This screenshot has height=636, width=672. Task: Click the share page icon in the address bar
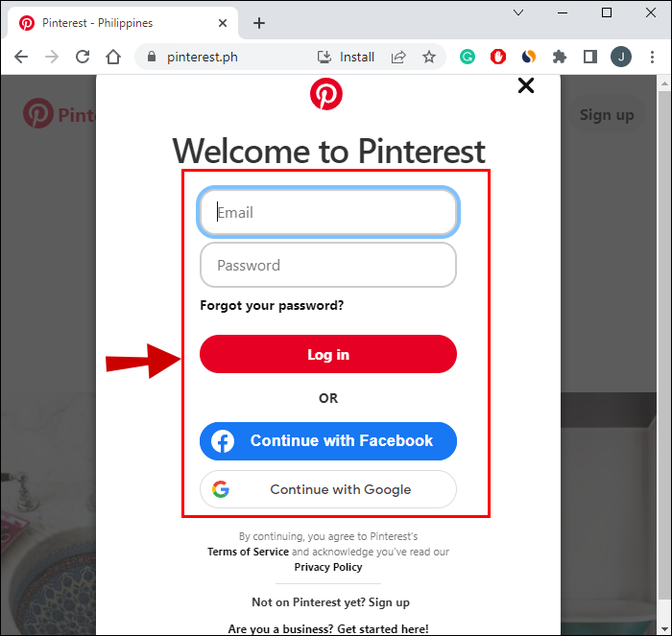coord(398,57)
